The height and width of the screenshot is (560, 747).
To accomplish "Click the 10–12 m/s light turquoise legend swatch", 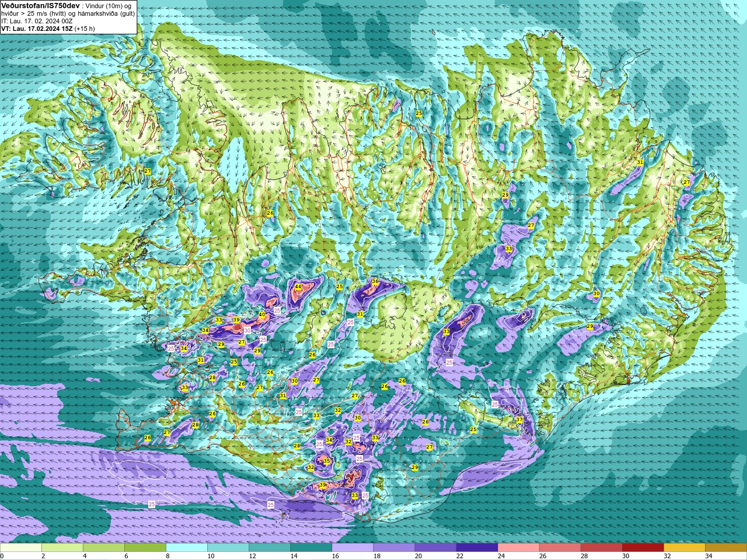I will click(x=228, y=548).
